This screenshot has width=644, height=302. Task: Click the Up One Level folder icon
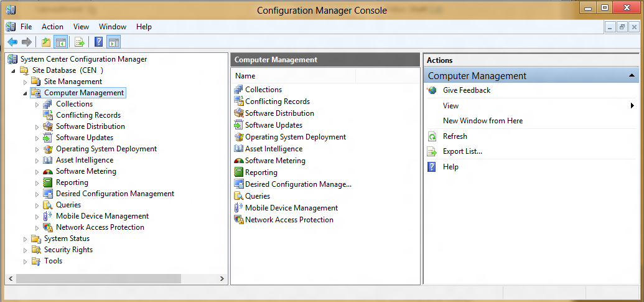46,42
